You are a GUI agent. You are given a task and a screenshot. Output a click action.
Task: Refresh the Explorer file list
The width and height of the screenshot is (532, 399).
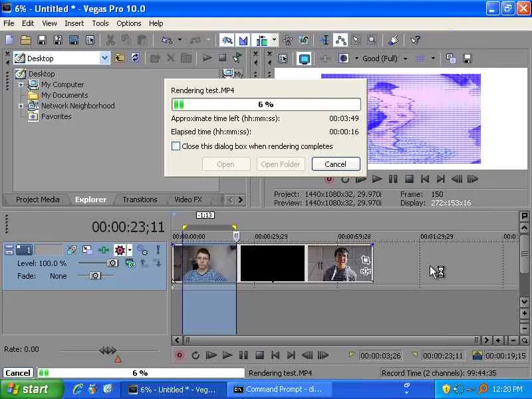tap(135, 58)
